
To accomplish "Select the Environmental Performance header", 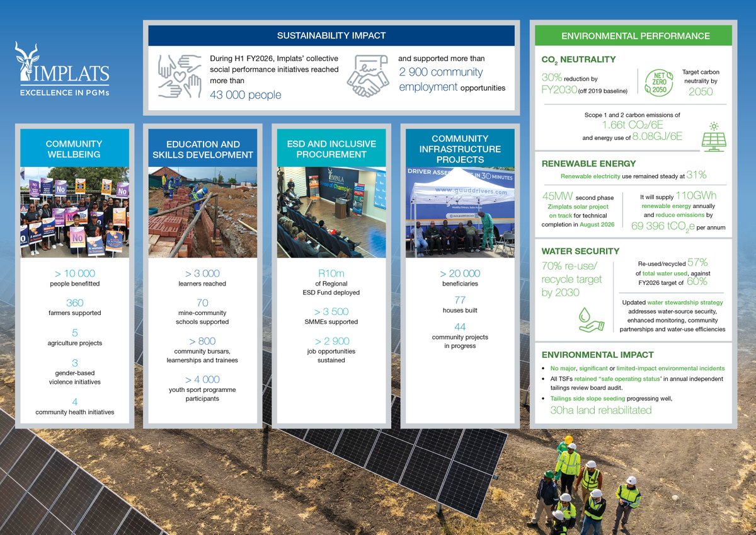I will [634, 36].
